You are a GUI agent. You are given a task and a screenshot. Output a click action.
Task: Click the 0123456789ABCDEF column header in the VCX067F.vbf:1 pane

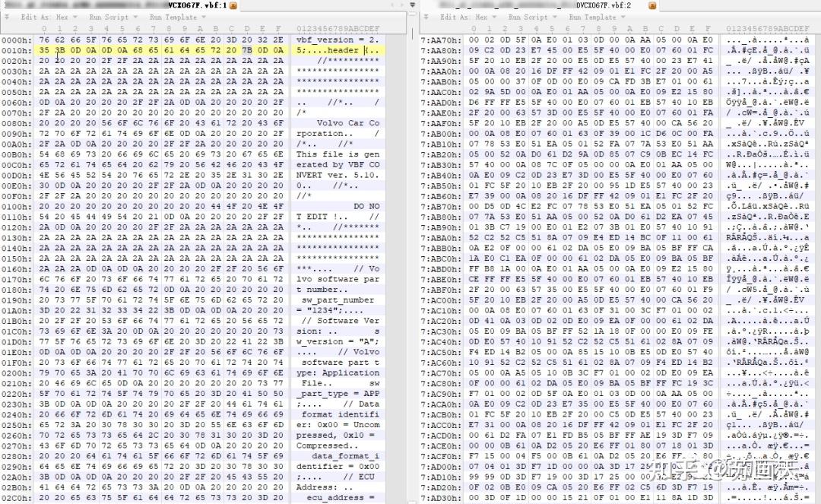tap(338, 28)
